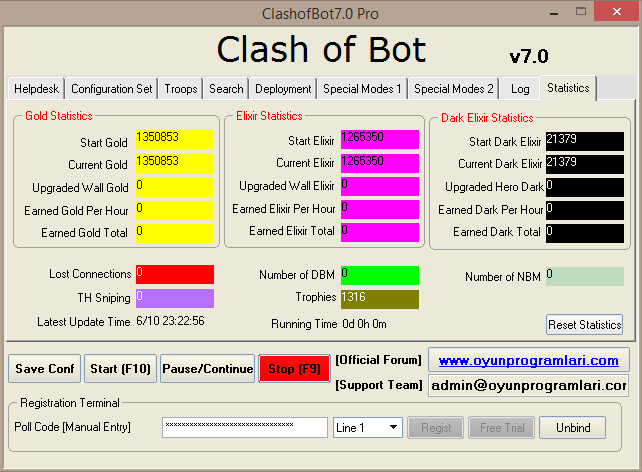Screen dimensions: 642x472
Task: Click Earned Elixir Total field
Action: pyautogui.click(x=380, y=232)
